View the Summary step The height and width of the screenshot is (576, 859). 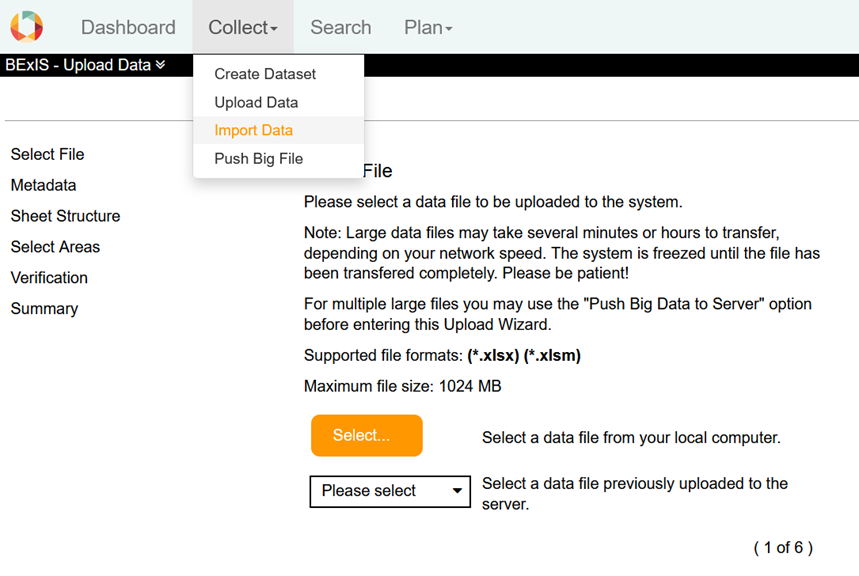point(44,309)
